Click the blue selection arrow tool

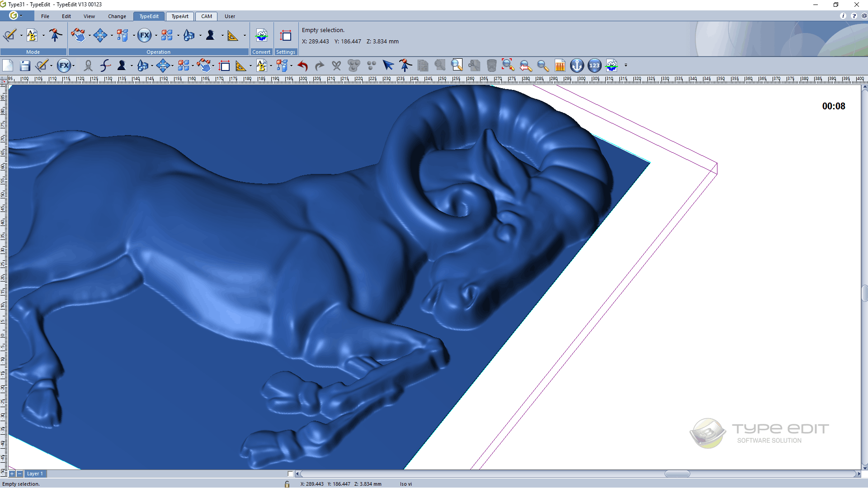(x=388, y=66)
